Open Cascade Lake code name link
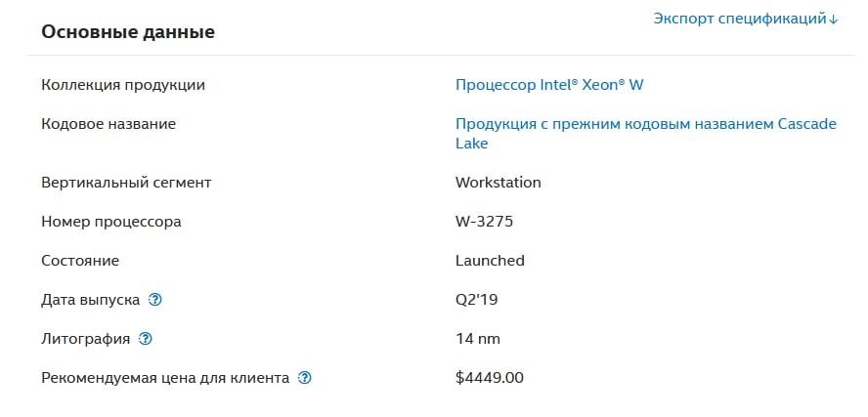The width and height of the screenshot is (868, 417). 645,133
